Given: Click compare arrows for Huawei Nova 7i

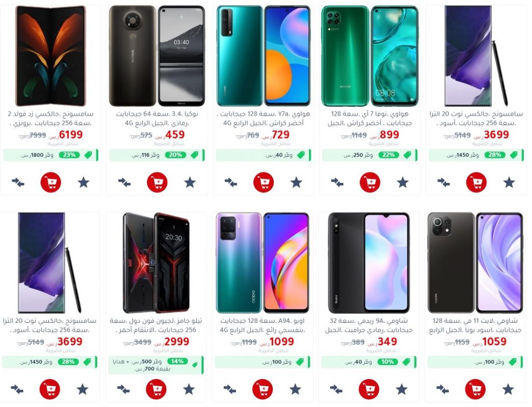Looking at the screenshot, I should tap(337, 182).
